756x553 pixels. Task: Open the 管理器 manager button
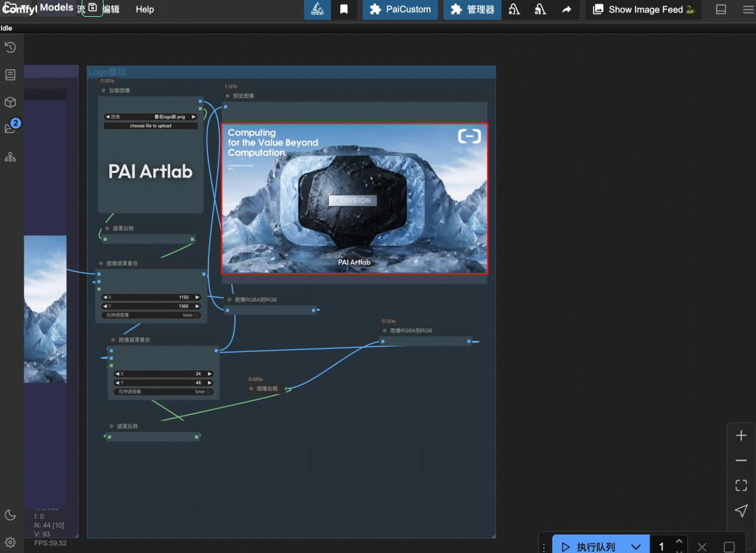pyautogui.click(x=472, y=9)
